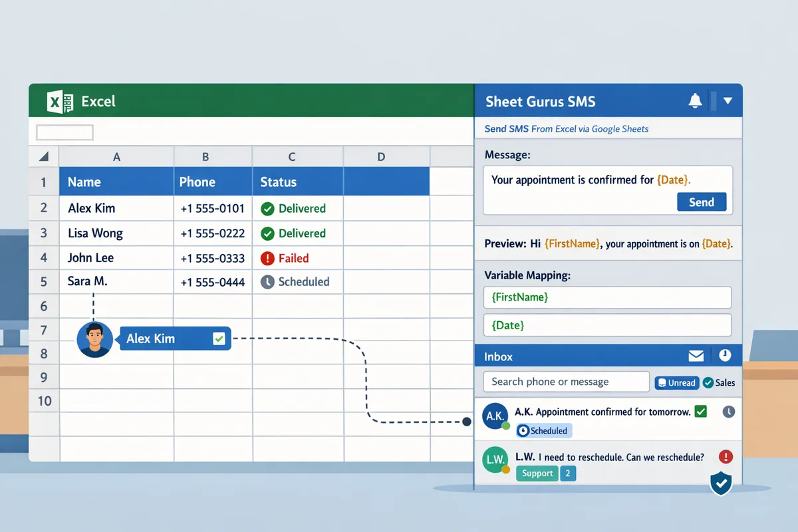Select column C header
Image resolution: width=798 pixels, height=532 pixels.
pyautogui.click(x=298, y=157)
